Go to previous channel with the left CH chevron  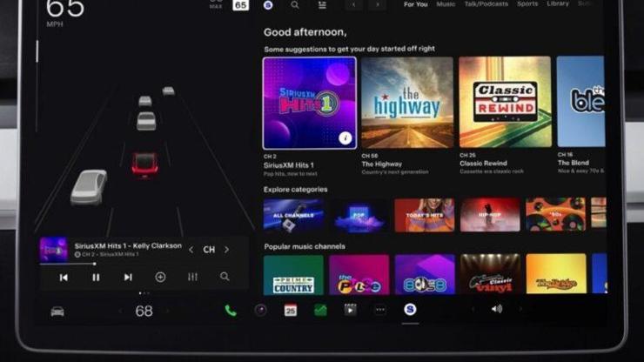pyautogui.click(x=191, y=250)
